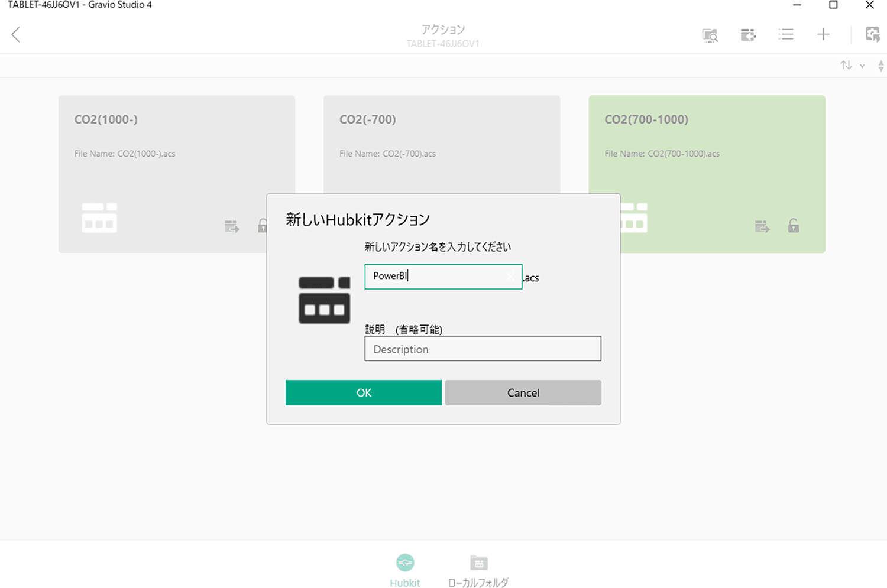Toggle lock icon on CO2(700-1000) card
887x588 pixels.
click(x=794, y=225)
